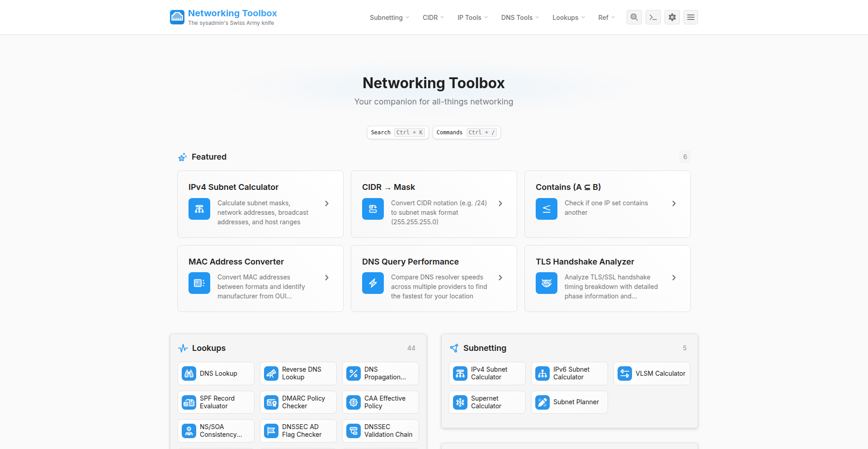Click the IPv4 Subnet Calculator featured card icon
Image resolution: width=868 pixels, height=449 pixels.
[199, 209]
